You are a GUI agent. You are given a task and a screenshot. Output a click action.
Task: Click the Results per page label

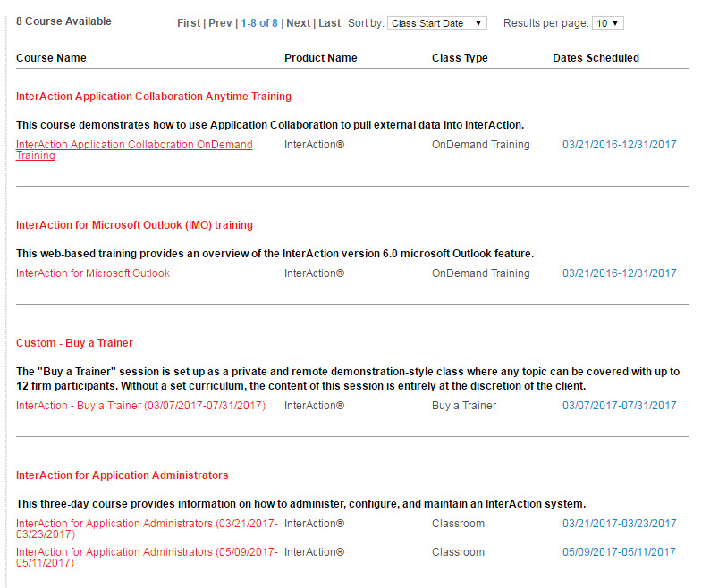click(546, 23)
